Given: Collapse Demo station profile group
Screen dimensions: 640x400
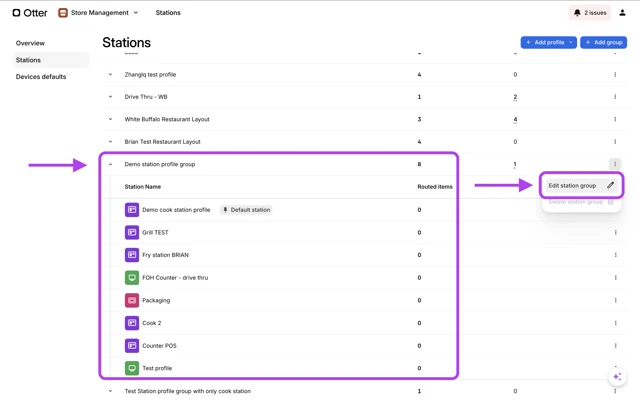Looking at the screenshot, I should coord(110,164).
